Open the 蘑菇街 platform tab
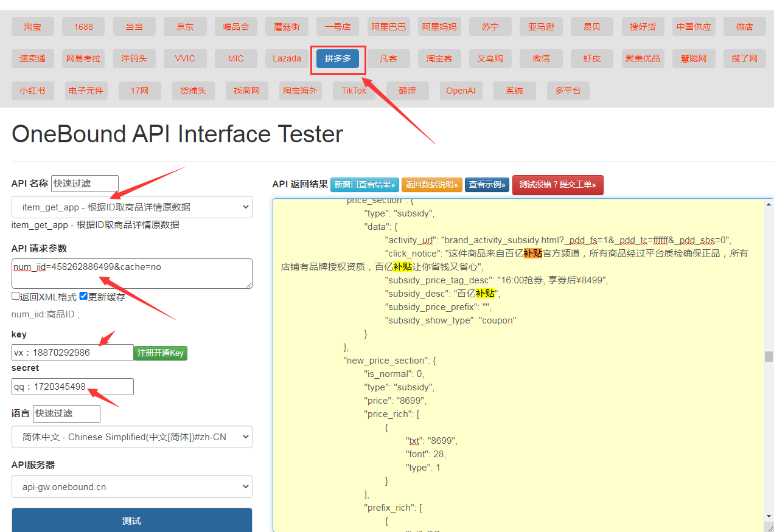The image size is (774, 532). 287,27
